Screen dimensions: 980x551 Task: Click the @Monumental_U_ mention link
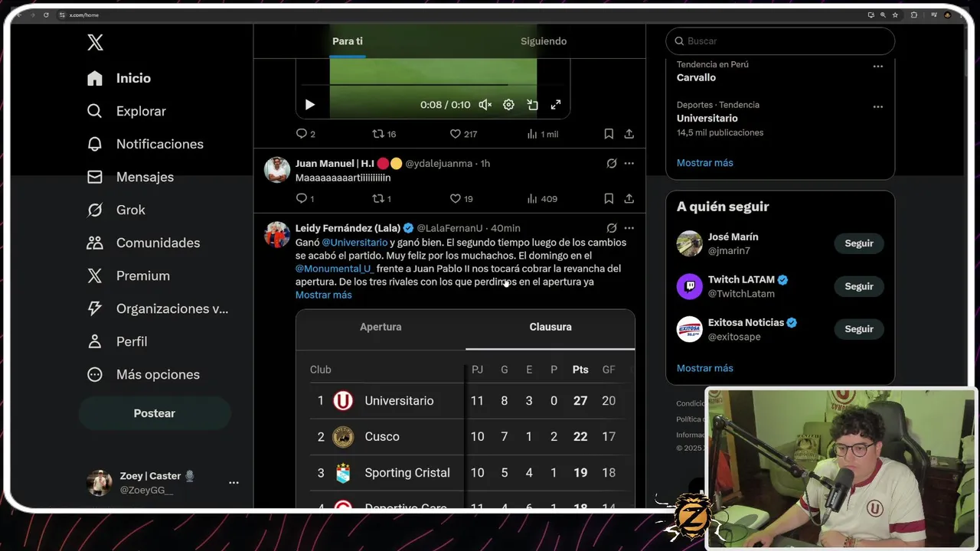click(335, 269)
